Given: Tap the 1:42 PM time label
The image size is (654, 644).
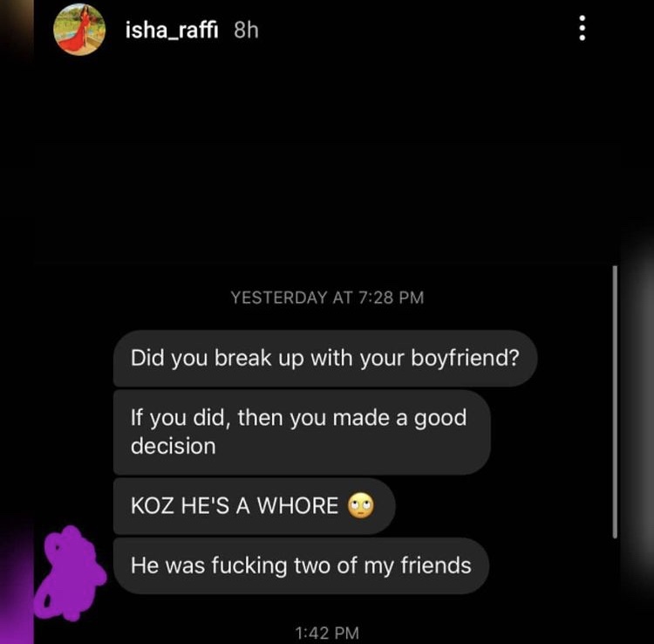Looking at the screenshot, I should 327,633.
